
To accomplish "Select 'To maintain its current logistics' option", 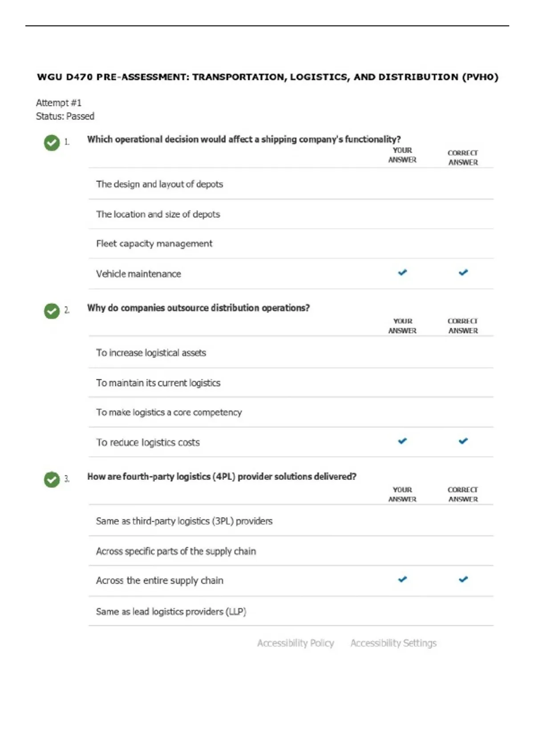I will coord(291,383).
